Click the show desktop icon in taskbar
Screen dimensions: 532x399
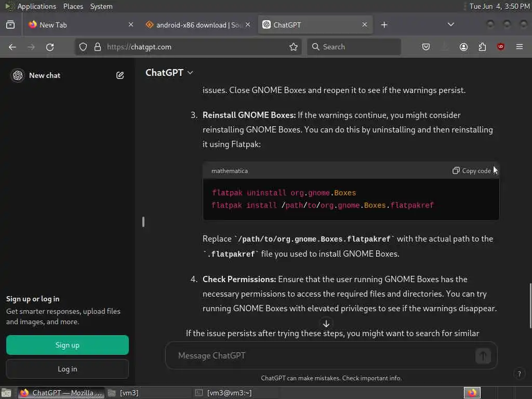[x=6, y=393]
